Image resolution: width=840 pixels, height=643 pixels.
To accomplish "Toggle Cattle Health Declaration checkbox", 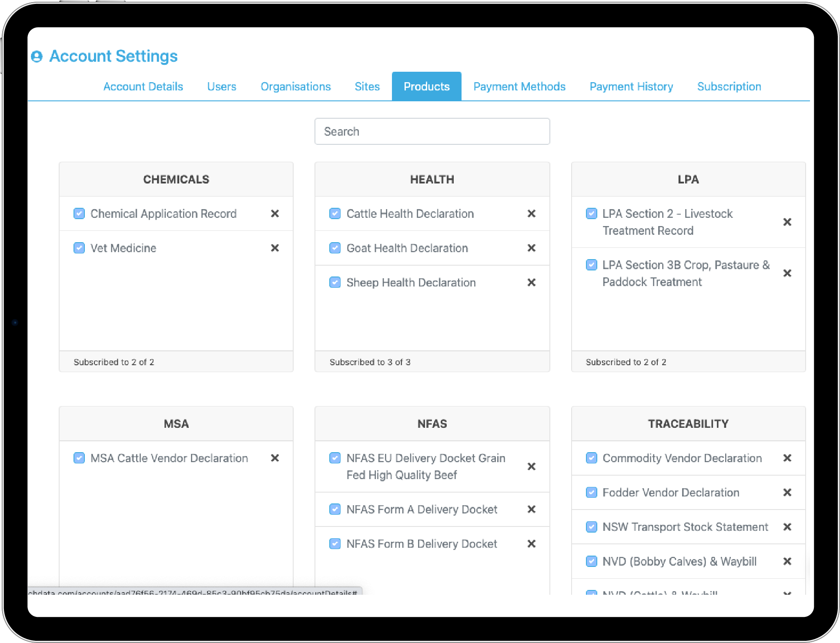I will [335, 213].
